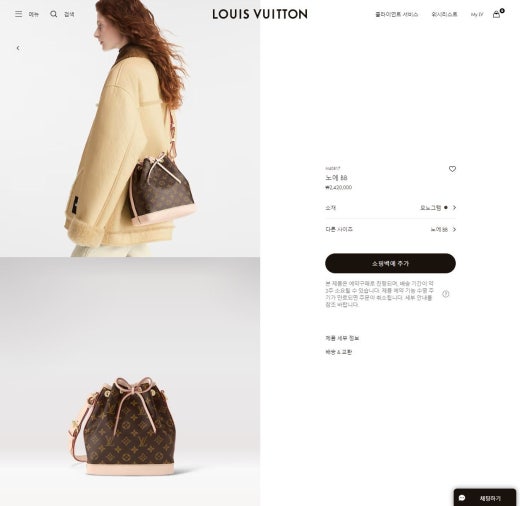Go back using the left arrow icon
Image resolution: width=520 pixels, height=506 pixels.
[x=18, y=48]
